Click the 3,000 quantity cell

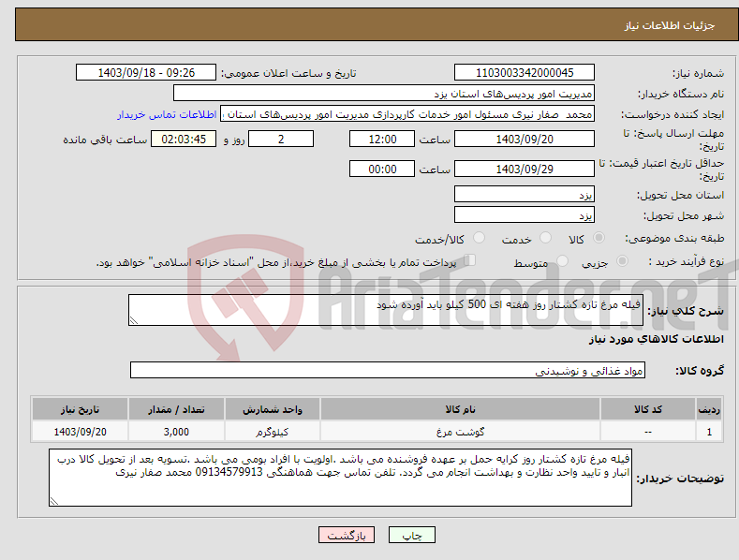tap(176, 432)
